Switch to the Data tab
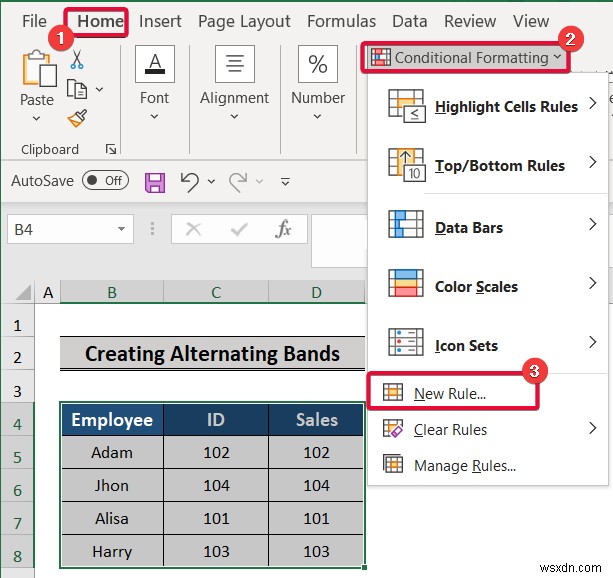This screenshot has width=613, height=578. pos(410,21)
